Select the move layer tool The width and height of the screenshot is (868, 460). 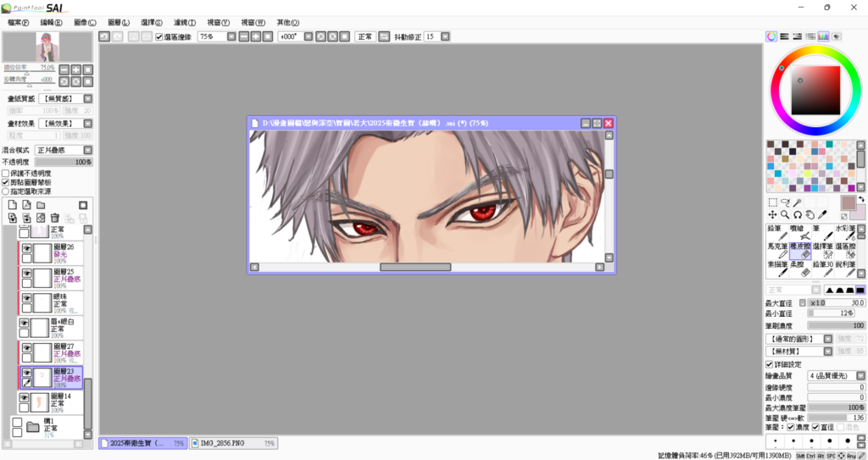point(772,215)
